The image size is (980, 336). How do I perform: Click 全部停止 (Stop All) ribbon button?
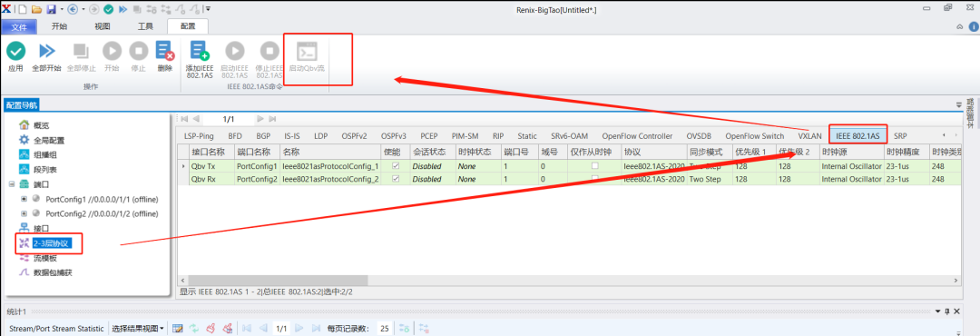[x=82, y=57]
